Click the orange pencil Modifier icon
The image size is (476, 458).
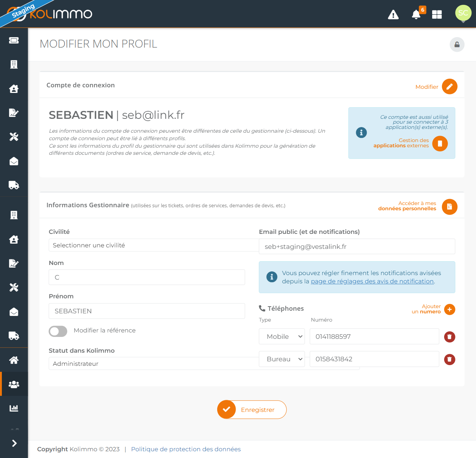pyautogui.click(x=450, y=87)
